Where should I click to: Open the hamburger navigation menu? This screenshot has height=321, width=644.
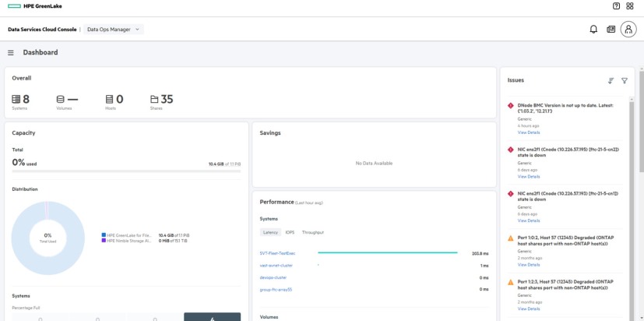[x=11, y=53]
